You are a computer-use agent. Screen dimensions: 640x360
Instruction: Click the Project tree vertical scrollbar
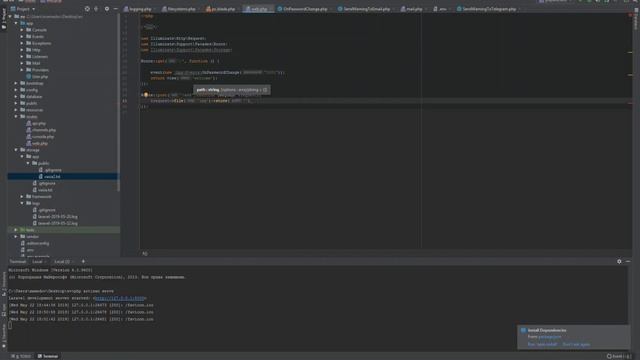pos(119,102)
